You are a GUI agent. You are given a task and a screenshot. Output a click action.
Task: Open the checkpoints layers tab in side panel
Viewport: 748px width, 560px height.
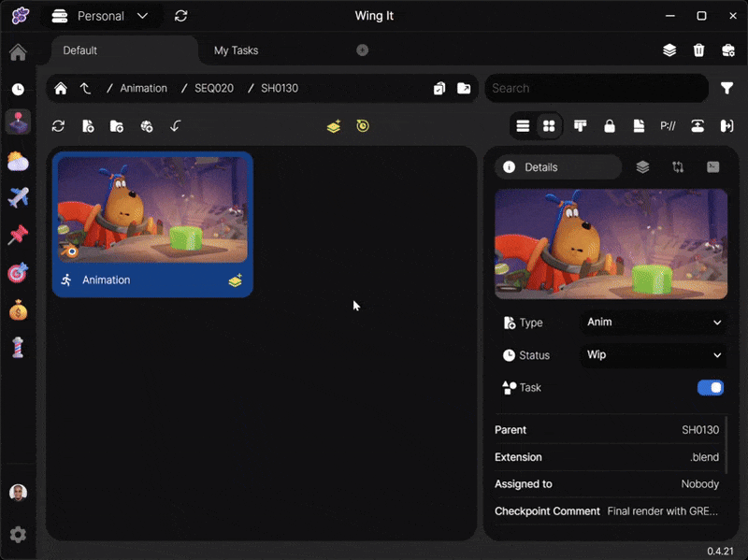click(x=642, y=167)
